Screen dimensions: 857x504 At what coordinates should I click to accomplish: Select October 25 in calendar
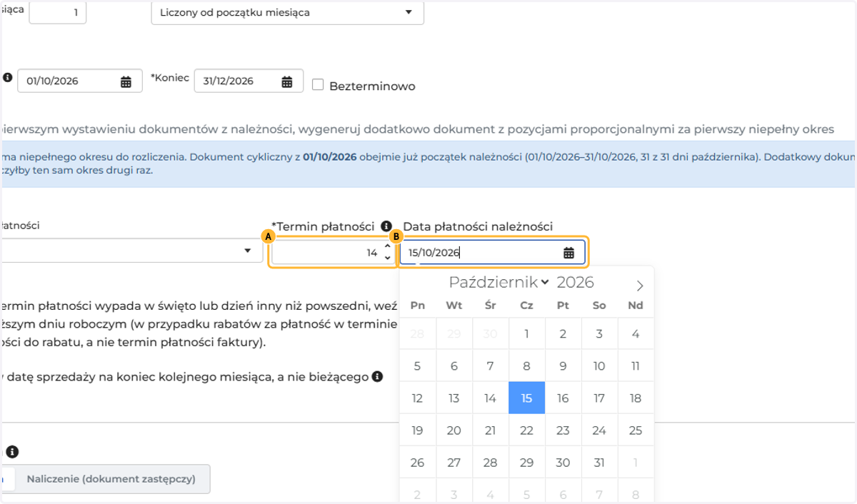636,430
